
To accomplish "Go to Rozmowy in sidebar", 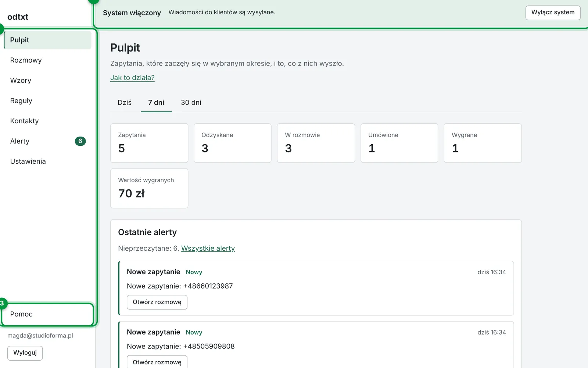I will [x=47, y=60].
